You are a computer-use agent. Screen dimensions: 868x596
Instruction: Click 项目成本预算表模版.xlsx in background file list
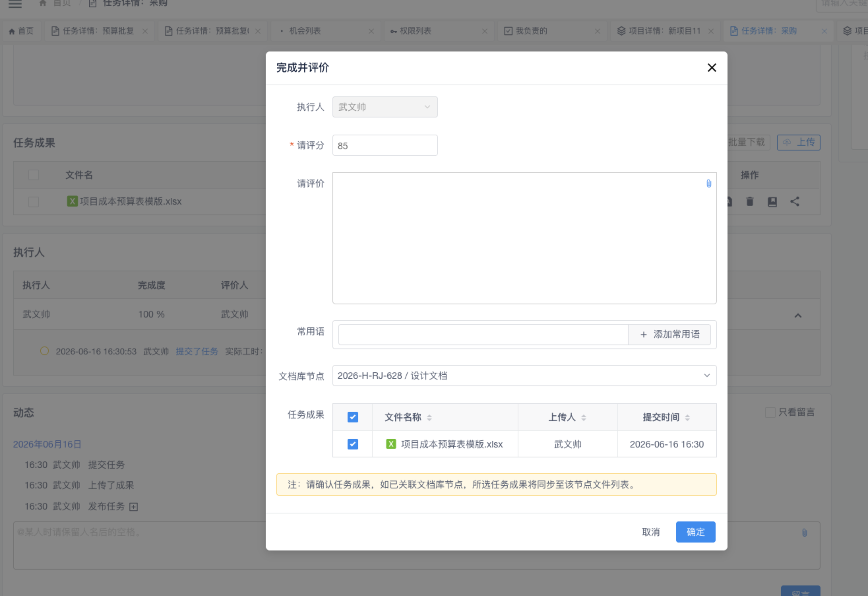[131, 201]
